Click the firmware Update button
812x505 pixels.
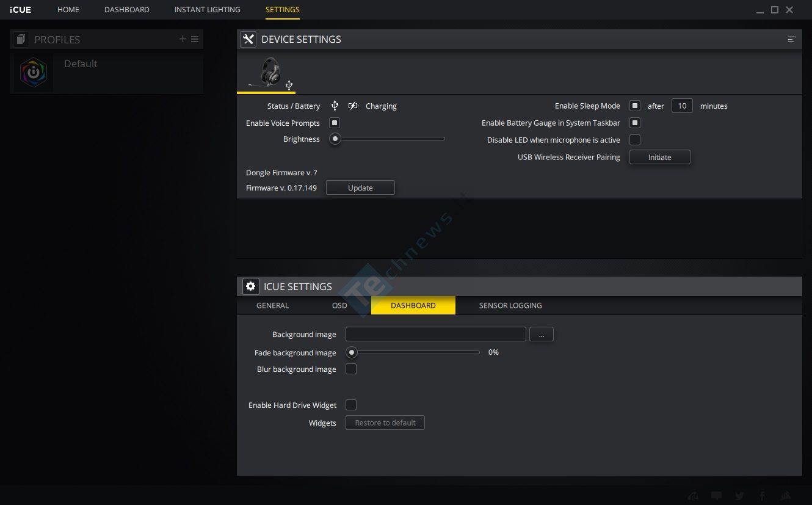pyautogui.click(x=360, y=187)
